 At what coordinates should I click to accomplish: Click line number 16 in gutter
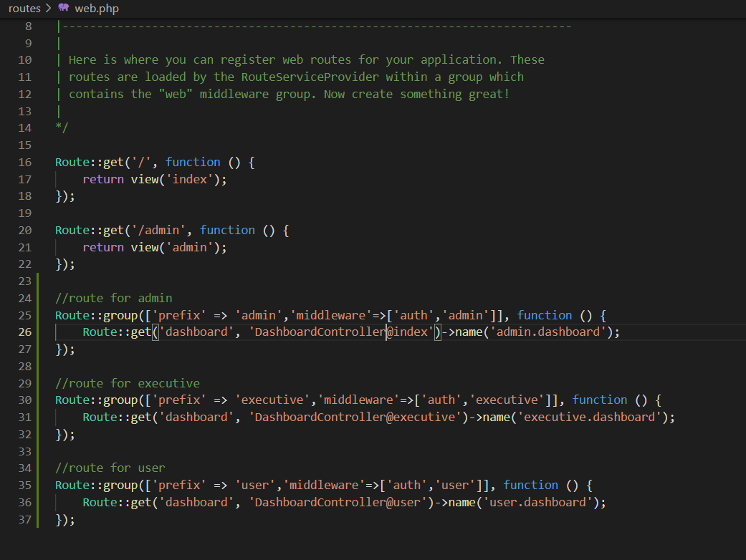point(25,162)
